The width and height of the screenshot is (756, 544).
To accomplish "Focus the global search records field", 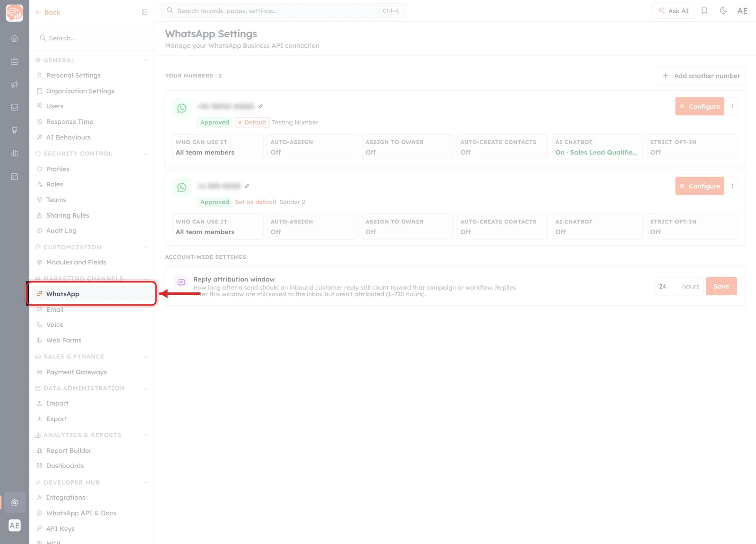I will click(x=284, y=10).
